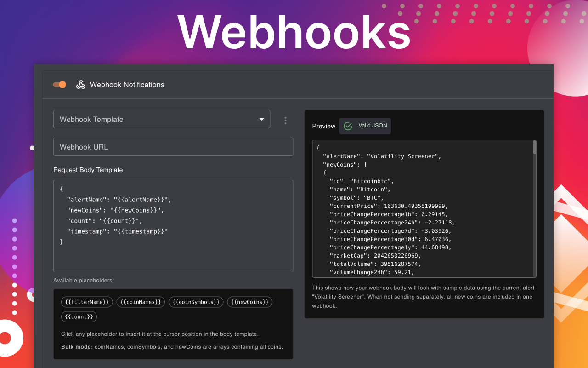The image size is (588, 368).
Task: Click the "Available placeholders:" label
Action: pos(84,280)
